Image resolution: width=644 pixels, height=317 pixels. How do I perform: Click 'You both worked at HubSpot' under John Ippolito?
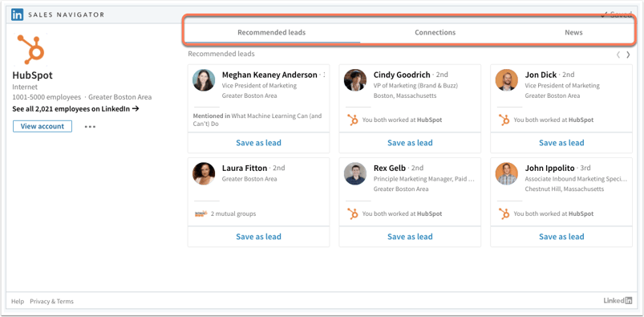(553, 213)
